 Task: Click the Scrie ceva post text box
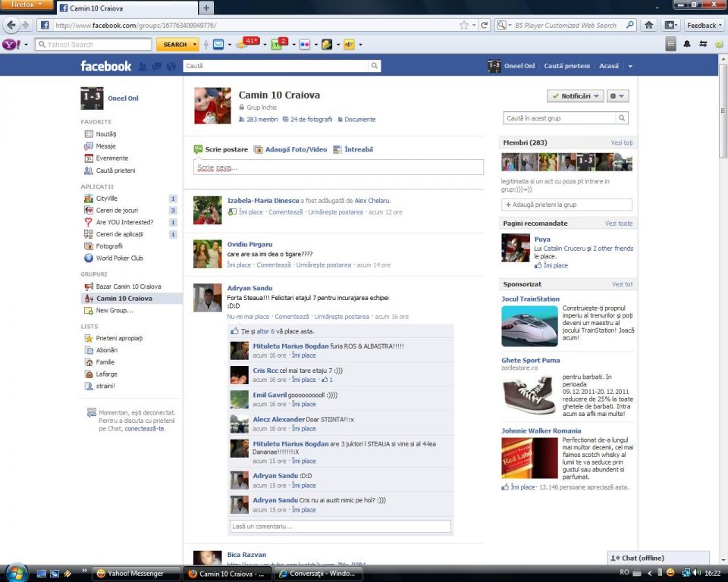pos(338,167)
